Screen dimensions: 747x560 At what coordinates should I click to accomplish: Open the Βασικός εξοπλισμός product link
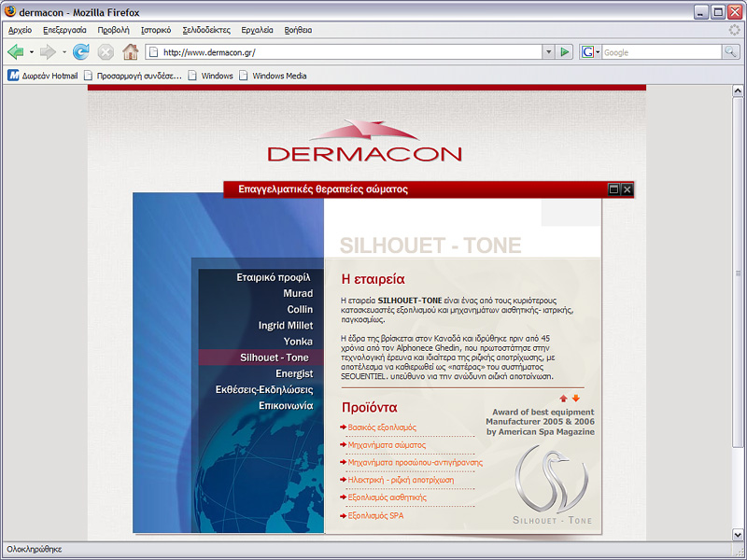point(382,427)
